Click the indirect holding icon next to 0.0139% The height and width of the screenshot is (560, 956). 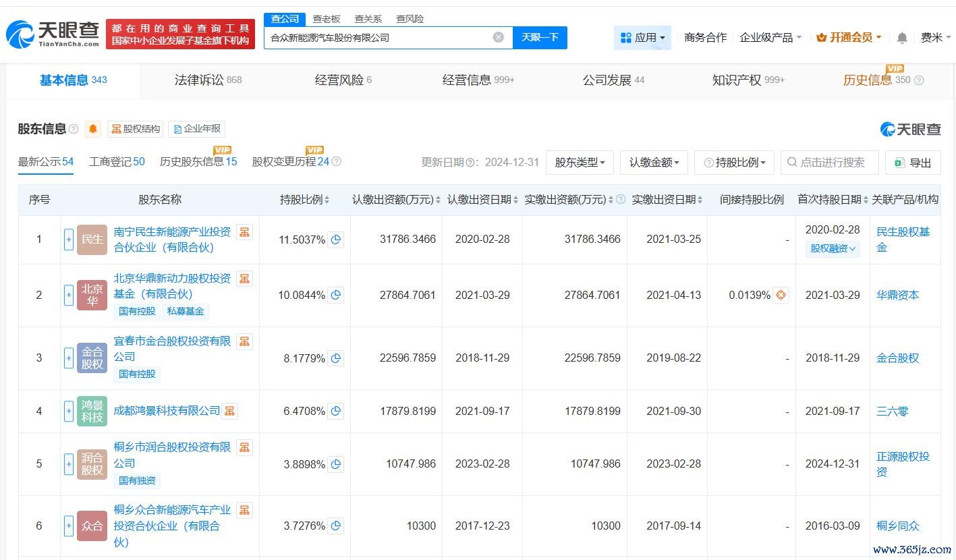781,295
